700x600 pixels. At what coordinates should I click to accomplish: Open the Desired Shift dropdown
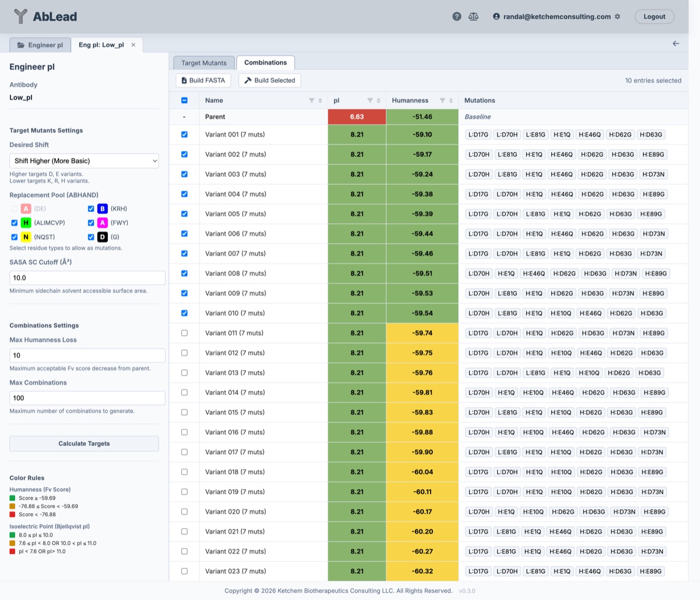point(84,161)
